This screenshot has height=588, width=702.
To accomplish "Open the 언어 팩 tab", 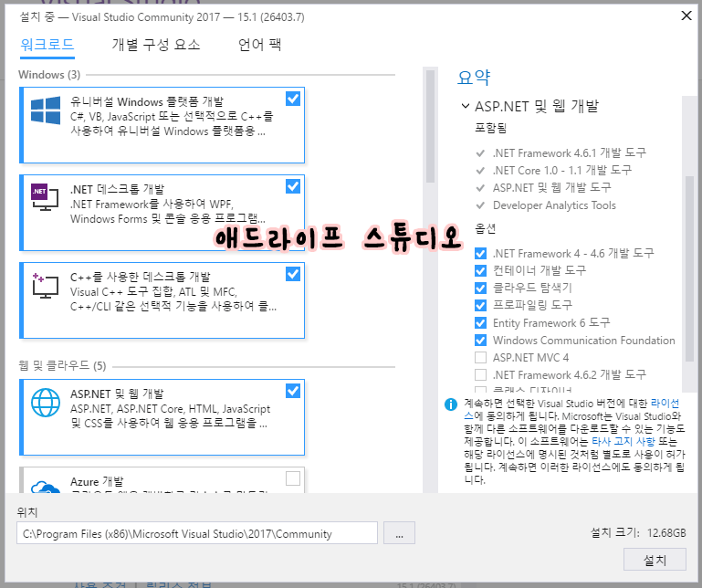I will point(259,45).
